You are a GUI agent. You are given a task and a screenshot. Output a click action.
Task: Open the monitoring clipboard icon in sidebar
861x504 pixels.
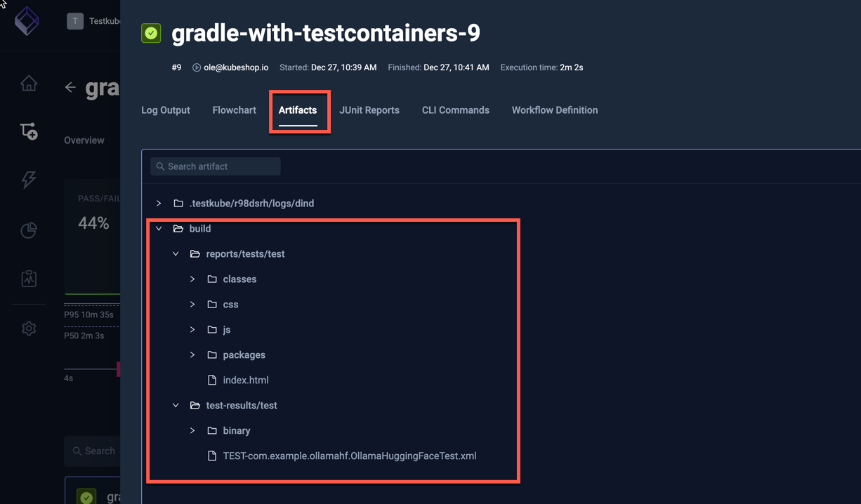(x=28, y=278)
